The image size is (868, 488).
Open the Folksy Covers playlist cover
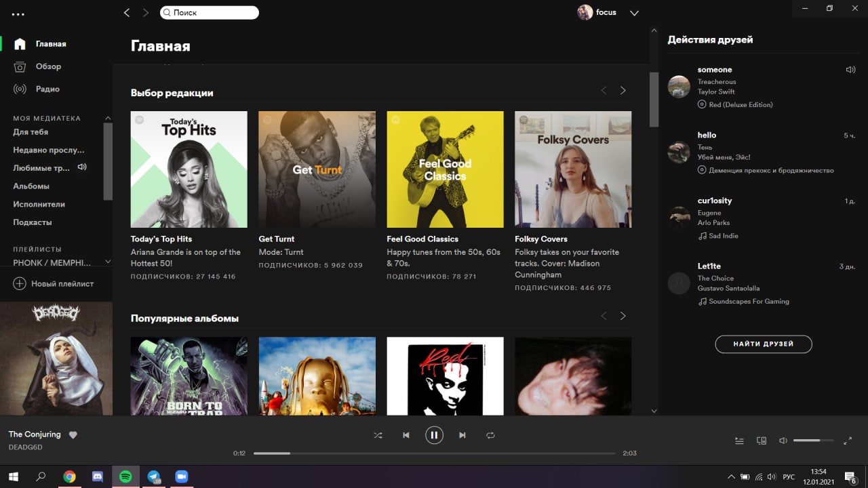tap(573, 169)
